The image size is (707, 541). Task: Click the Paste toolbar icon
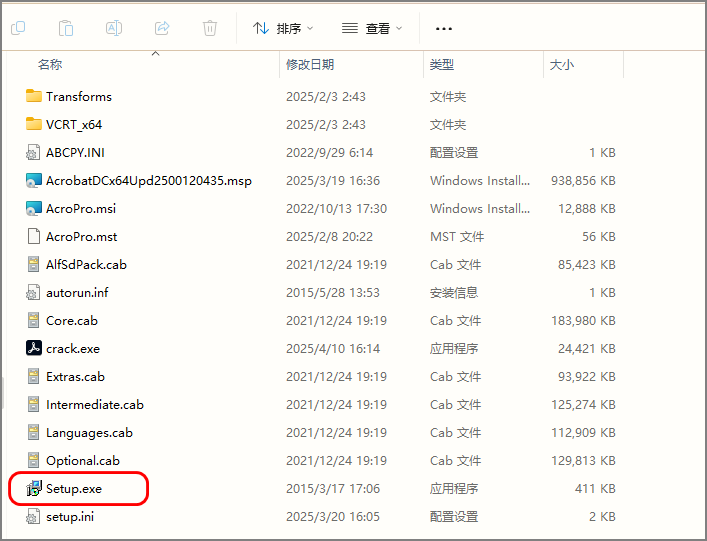click(66, 28)
